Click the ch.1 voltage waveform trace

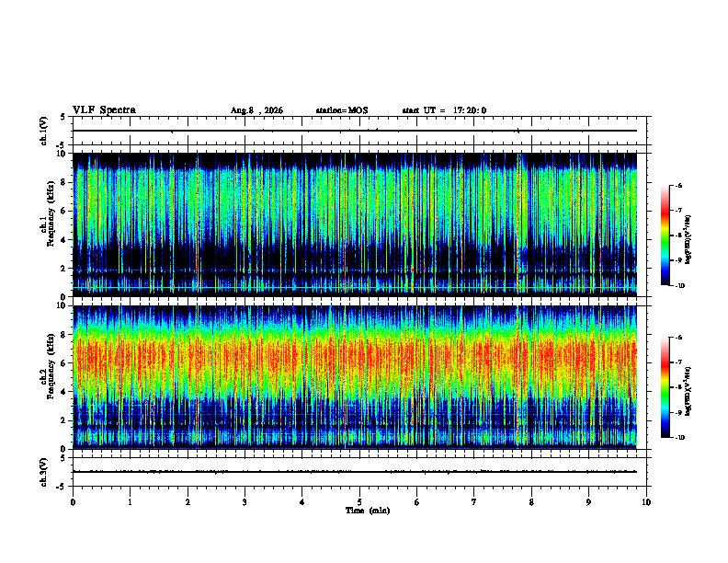click(x=355, y=131)
